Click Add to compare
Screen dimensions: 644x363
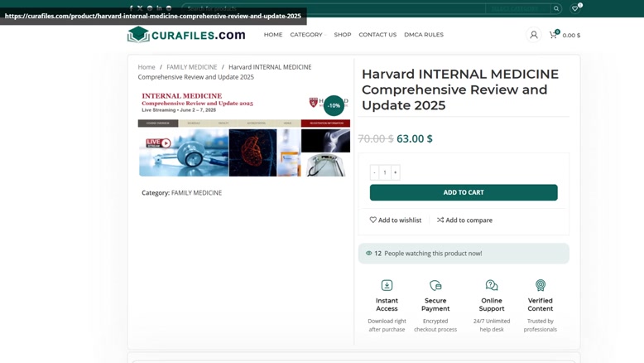coord(464,220)
